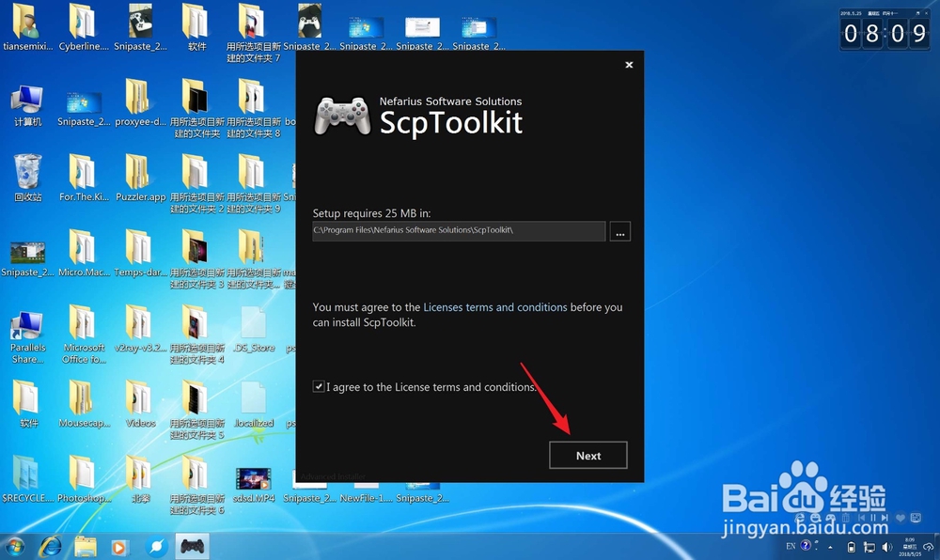940x560 pixels.
Task: Select the 回收站 recycle bin icon
Action: coord(27,178)
